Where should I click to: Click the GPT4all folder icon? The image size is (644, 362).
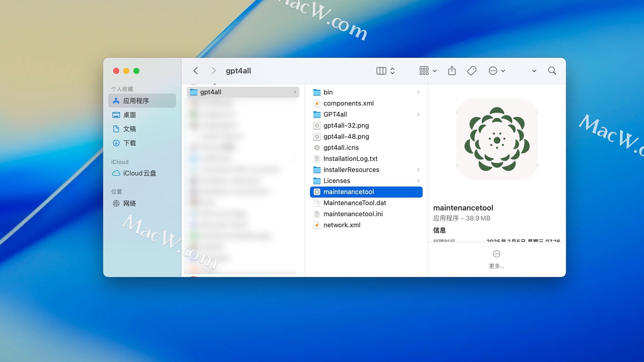tap(317, 114)
